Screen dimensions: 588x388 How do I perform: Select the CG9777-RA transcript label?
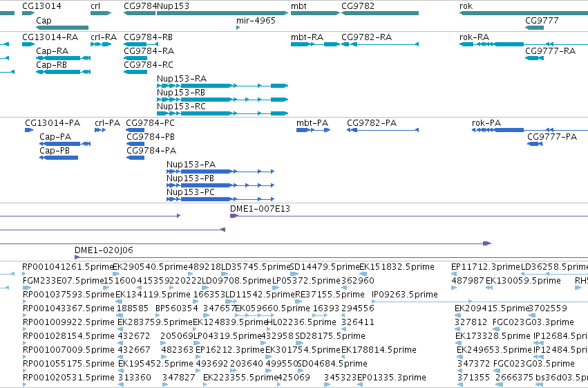[x=550, y=51]
